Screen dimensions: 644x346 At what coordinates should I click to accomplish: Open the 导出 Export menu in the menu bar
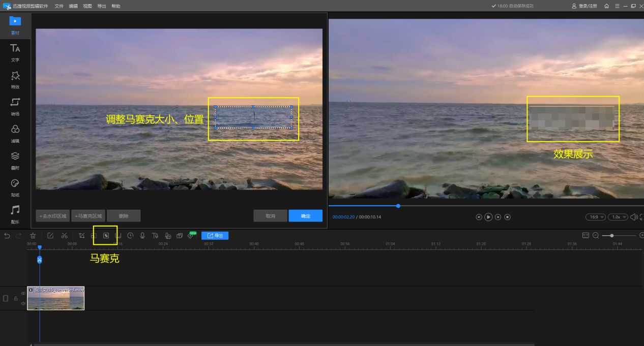coord(102,6)
